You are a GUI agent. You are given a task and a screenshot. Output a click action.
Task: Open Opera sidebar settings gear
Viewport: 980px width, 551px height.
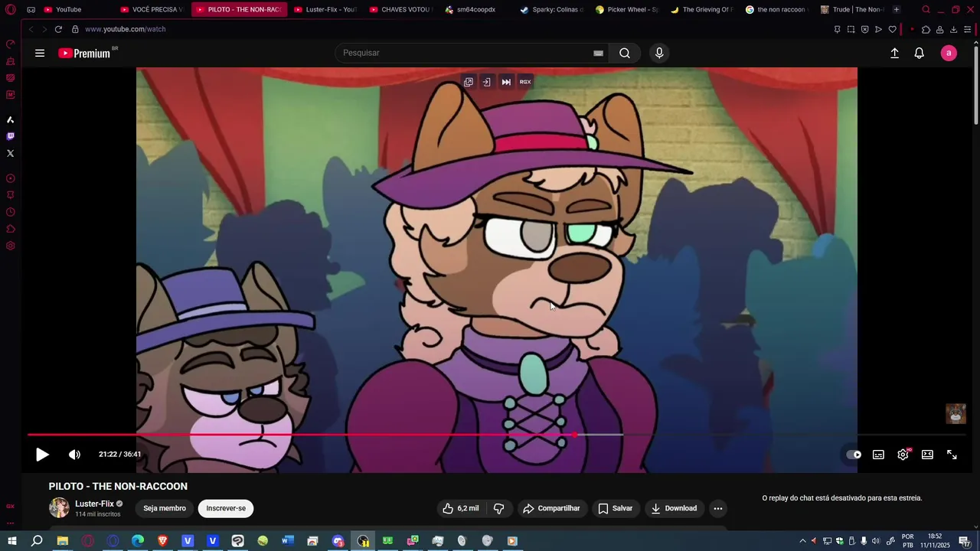pos(10,246)
